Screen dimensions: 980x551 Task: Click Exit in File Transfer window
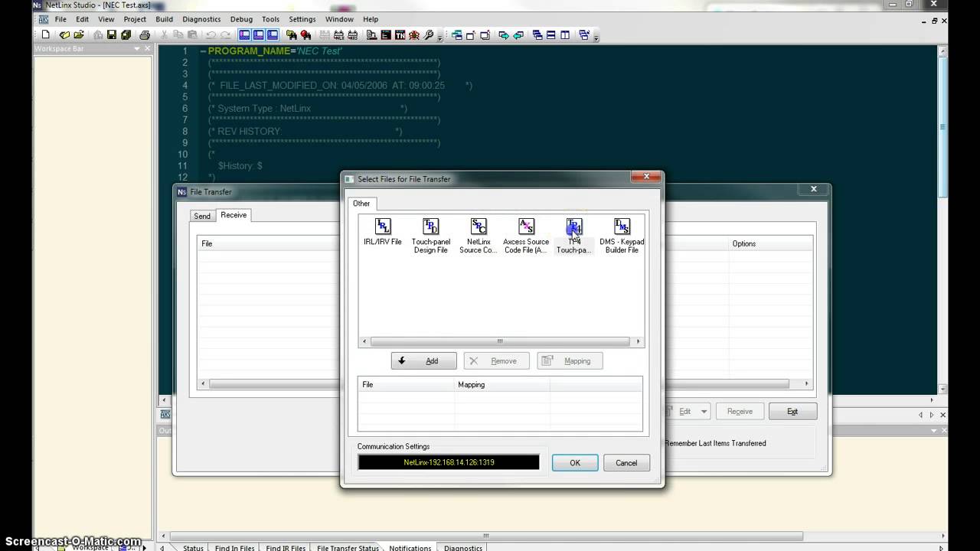pos(792,412)
